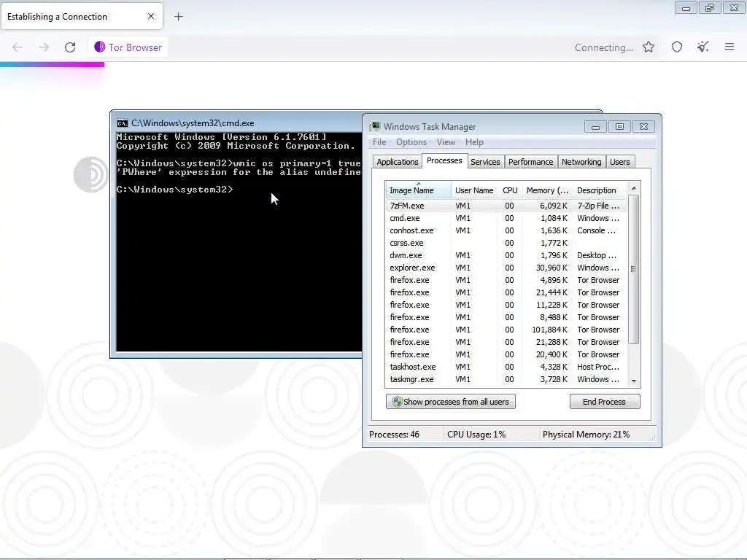Click the End Process button
Viewport: 747px width, 560px height.
605,402
